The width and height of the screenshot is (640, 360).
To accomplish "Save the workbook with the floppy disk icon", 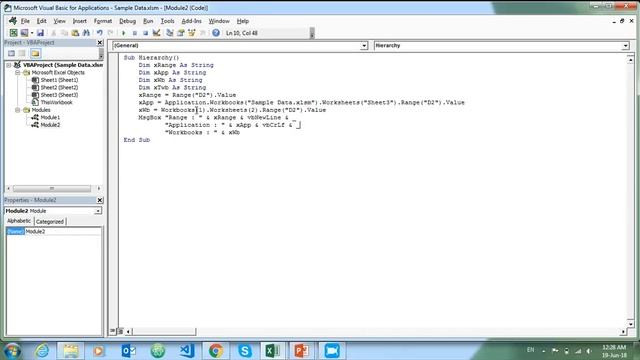I will tap(40, 33).
